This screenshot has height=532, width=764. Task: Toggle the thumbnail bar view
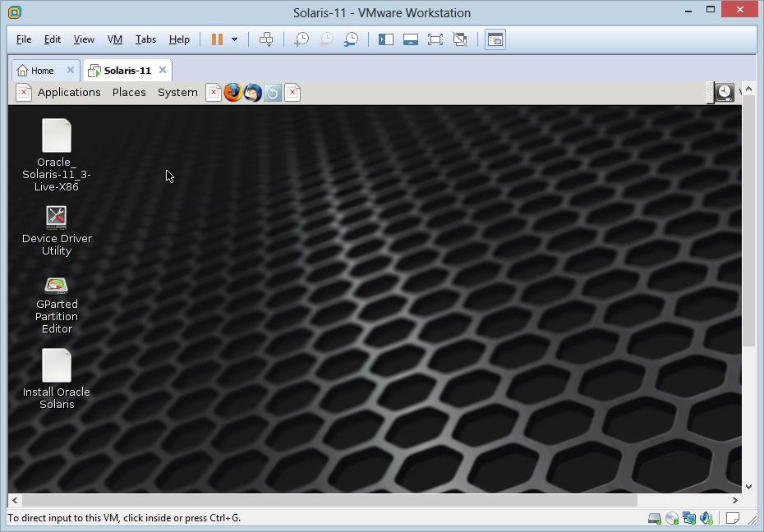(x=411, y=39)
